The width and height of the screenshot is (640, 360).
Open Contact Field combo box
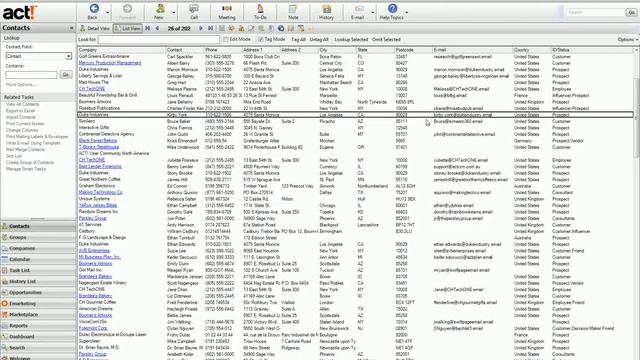[39, 56]
